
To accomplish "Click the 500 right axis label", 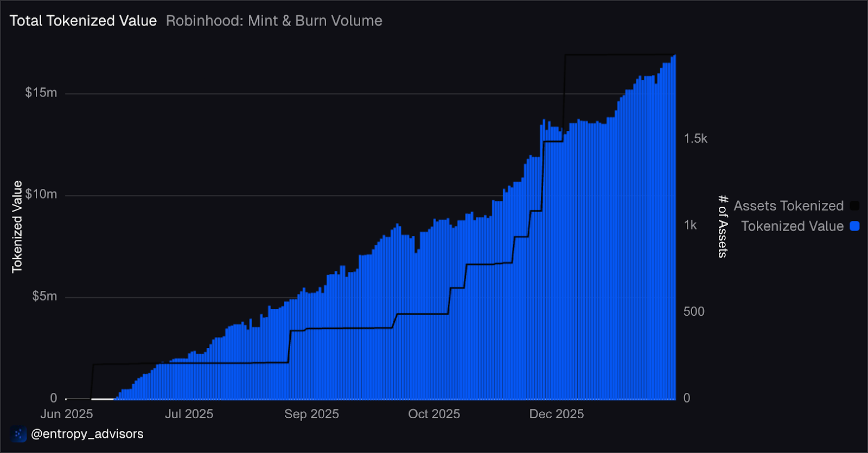I will point(694,311).
